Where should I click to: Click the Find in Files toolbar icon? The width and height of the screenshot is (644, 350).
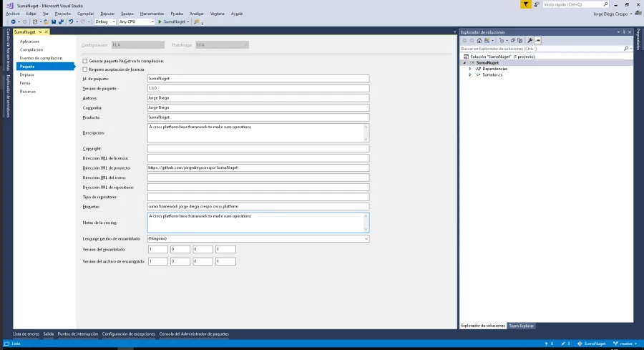[196, 21]
